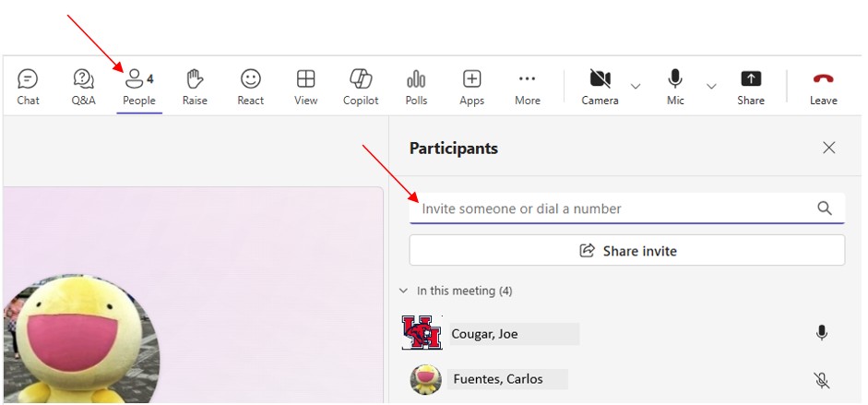Open the Apps menu
The image size is (868, 405).
click(471, 88)
